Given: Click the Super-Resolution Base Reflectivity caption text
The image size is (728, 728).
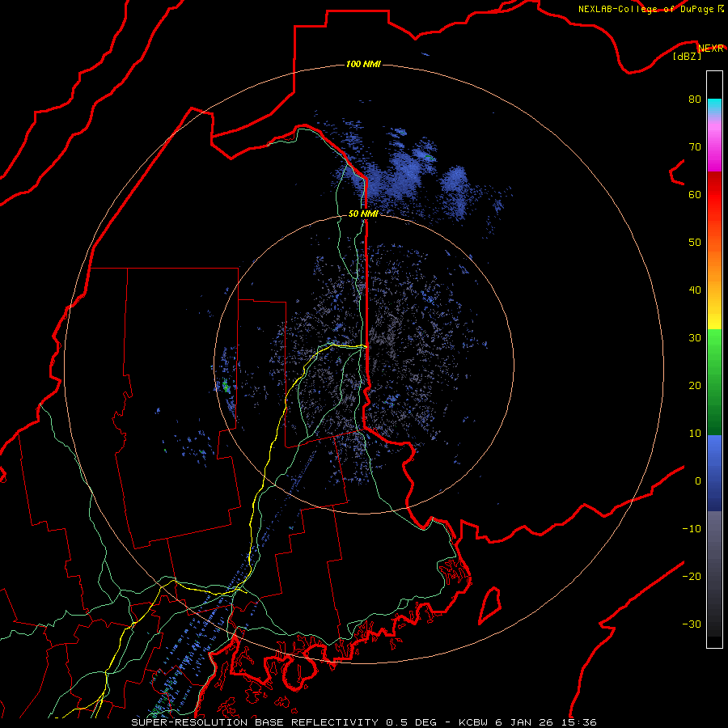Looking at the screenshot, I should [364, 722].
